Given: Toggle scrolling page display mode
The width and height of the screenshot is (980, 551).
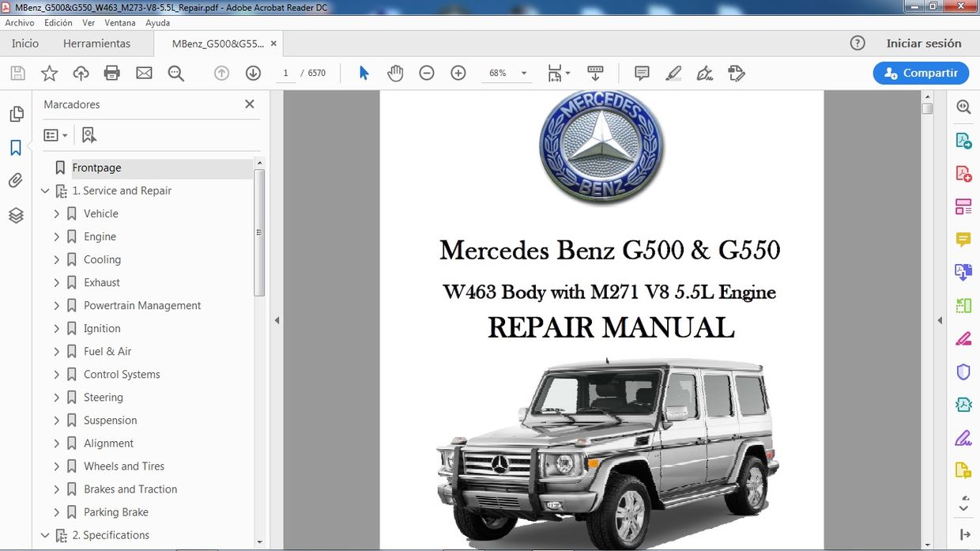Looking at the screenshot, I should coord(595,73).
